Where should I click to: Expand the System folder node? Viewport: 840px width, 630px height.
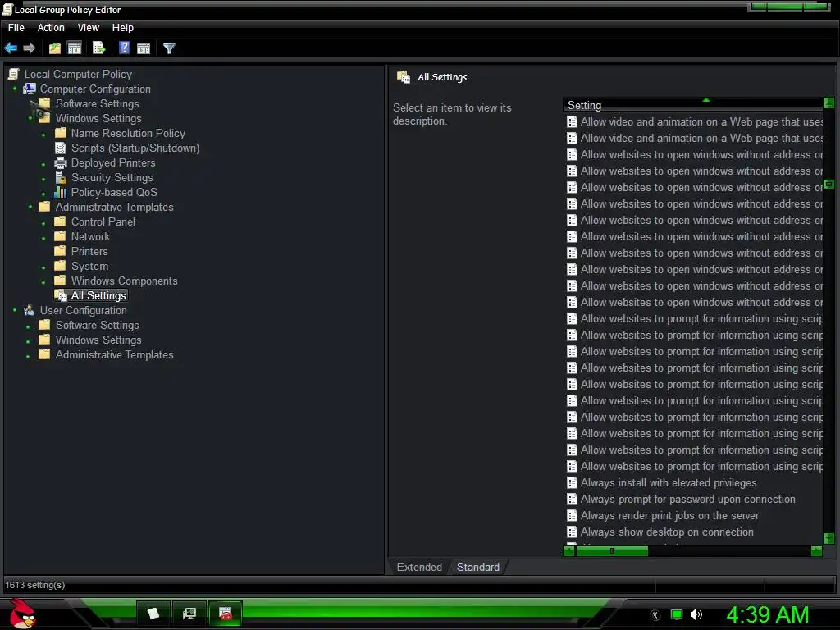pos(43,267)
